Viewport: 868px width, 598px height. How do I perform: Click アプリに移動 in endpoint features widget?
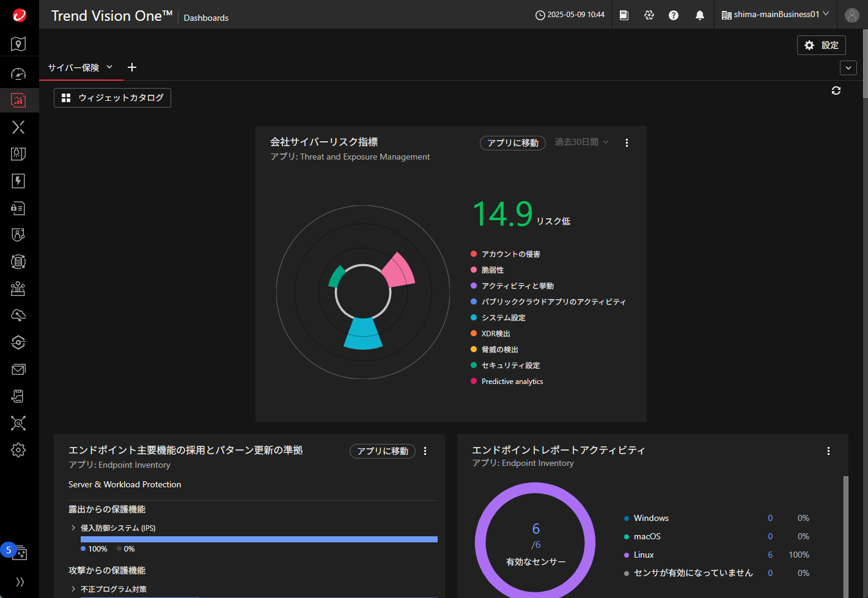(x=383, y=451)
